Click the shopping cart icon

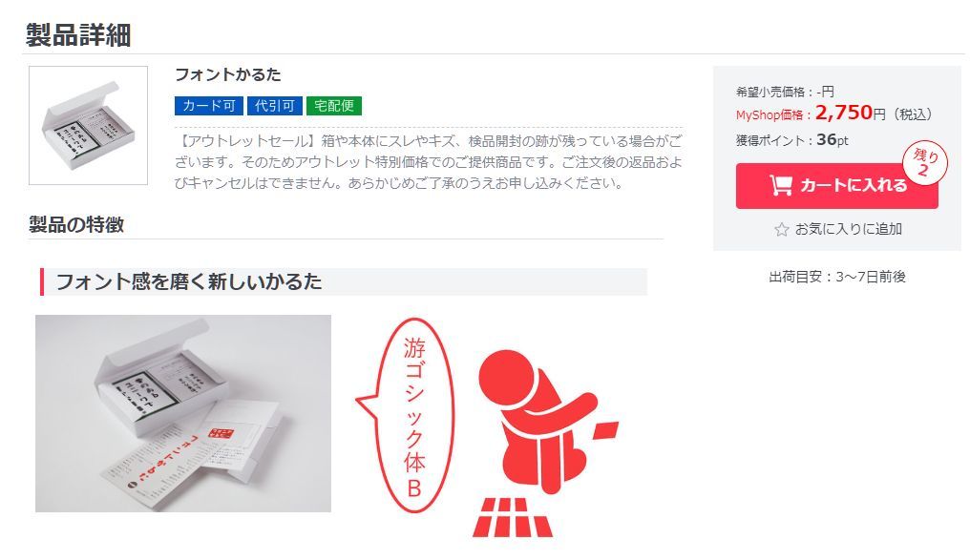pos(781,185)
